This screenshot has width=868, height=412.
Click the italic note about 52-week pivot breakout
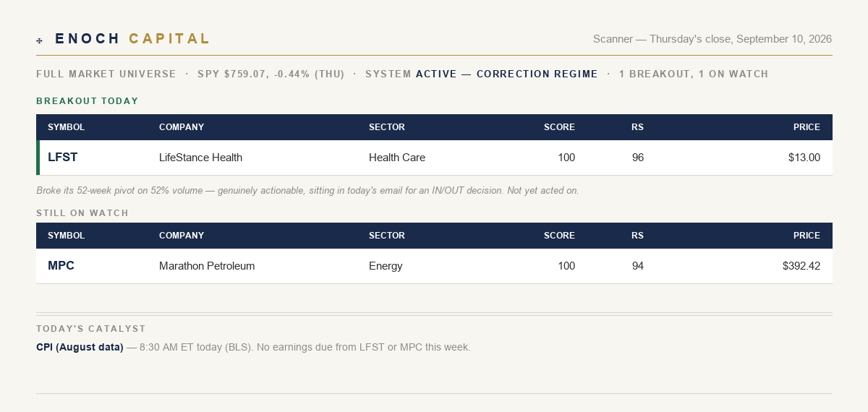(x=307, y=191)
